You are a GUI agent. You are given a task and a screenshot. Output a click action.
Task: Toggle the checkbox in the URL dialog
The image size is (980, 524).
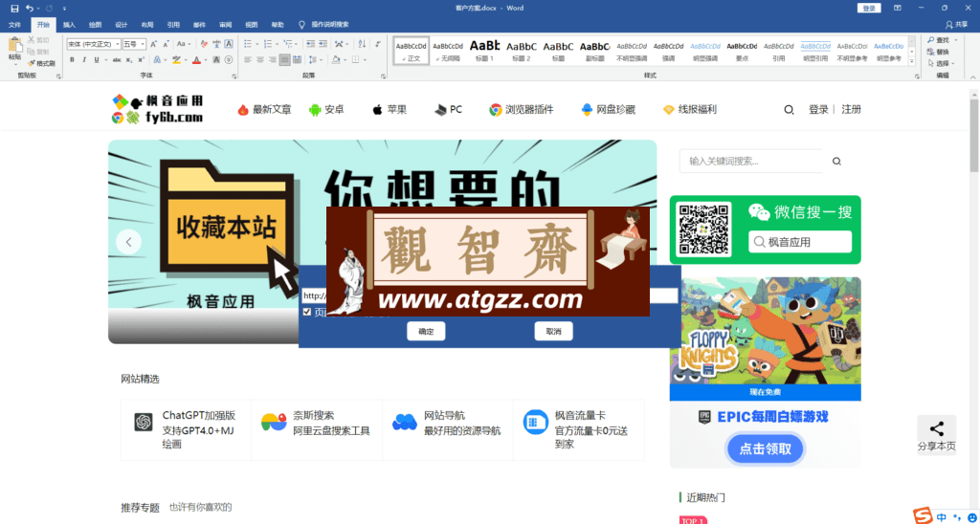tap(307, 312)
